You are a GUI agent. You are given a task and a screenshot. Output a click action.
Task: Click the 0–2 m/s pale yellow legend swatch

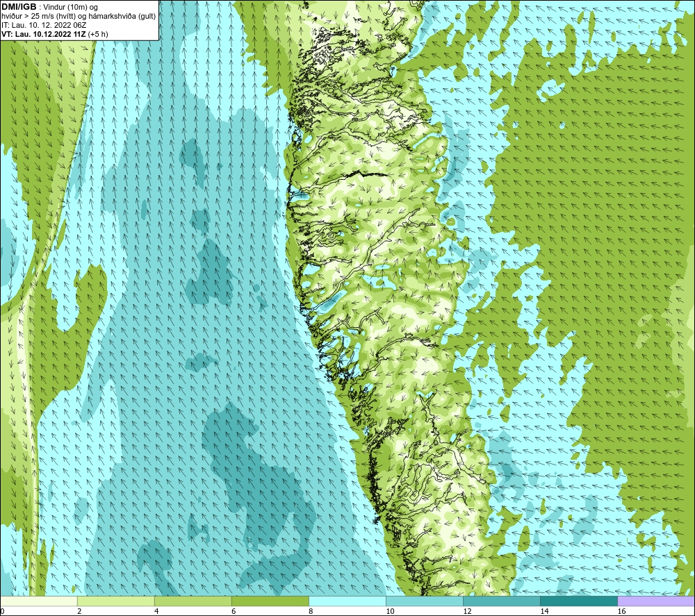click(39, 601)
